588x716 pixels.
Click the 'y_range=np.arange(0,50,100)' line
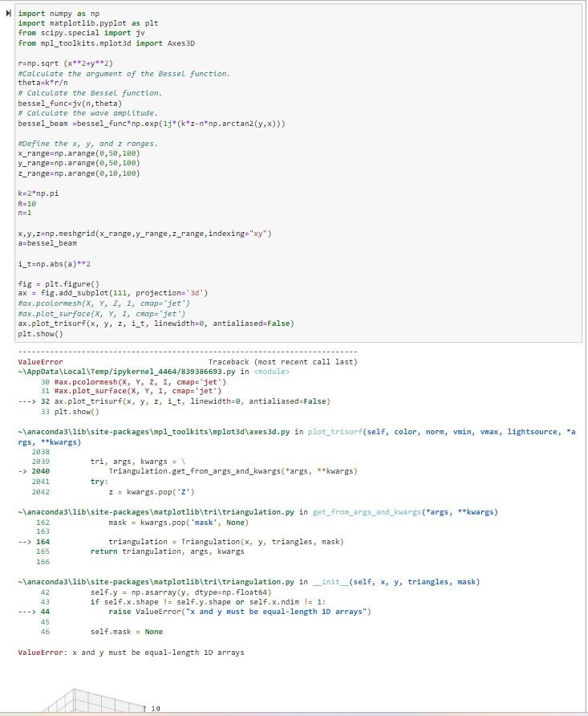click(x=79, y=163)
